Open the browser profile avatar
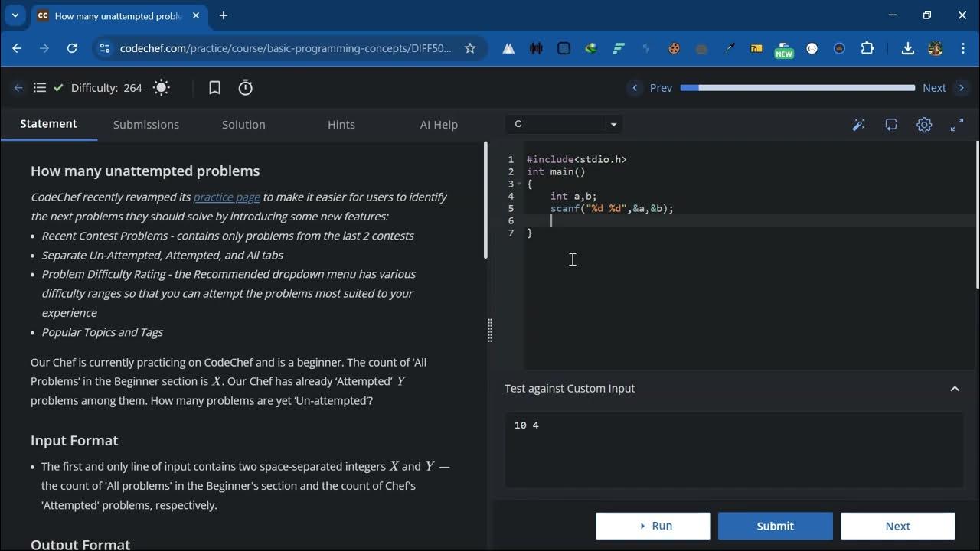Image resolution: width=980 pixels, height=551 pixels. [935, 48]
